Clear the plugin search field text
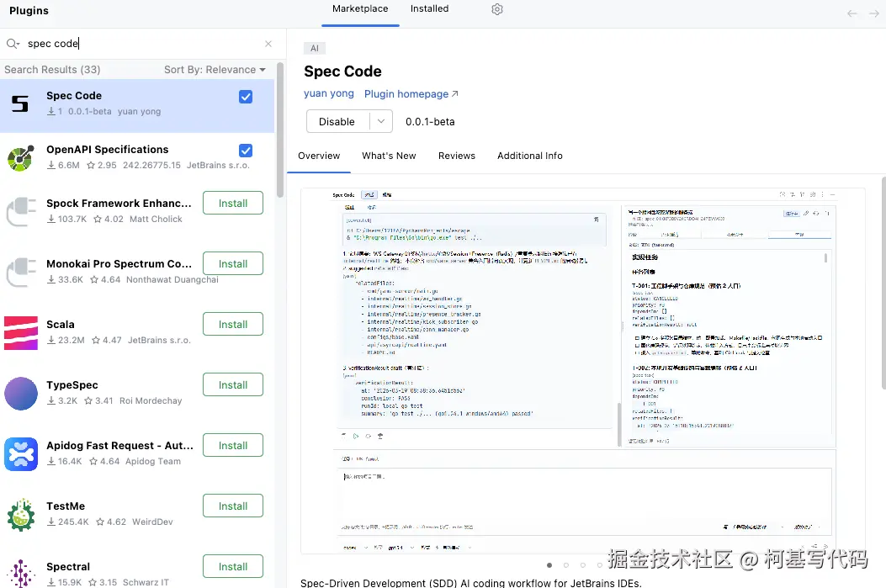Image resolution: width=886 pixels, height=588 pixels. [268, 44]
